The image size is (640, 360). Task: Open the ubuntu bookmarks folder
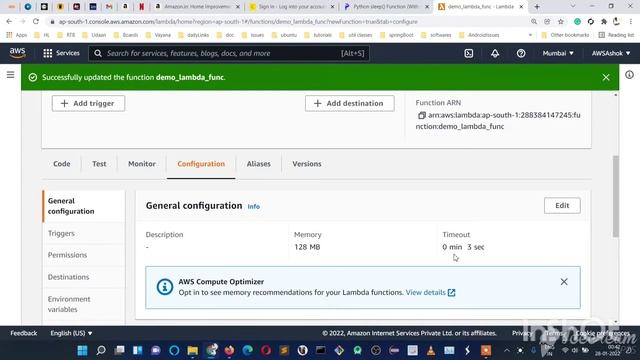[x=284, y=35]
